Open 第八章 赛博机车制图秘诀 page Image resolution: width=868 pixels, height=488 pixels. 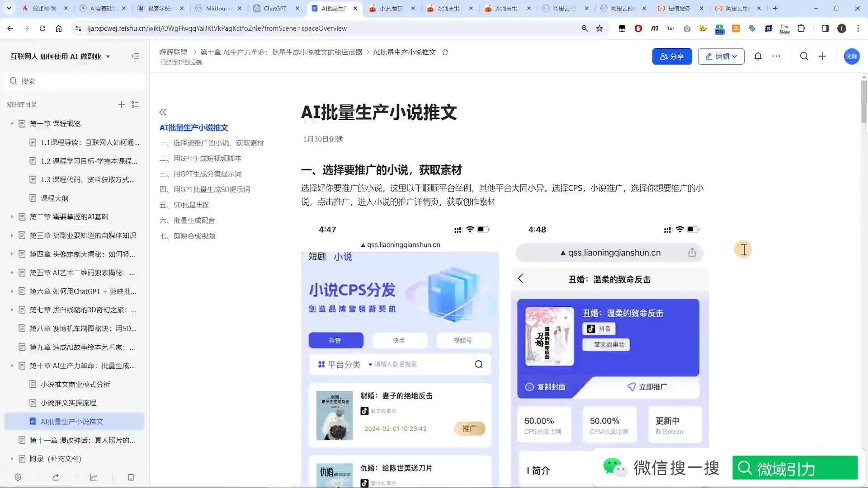pos(83,328)
